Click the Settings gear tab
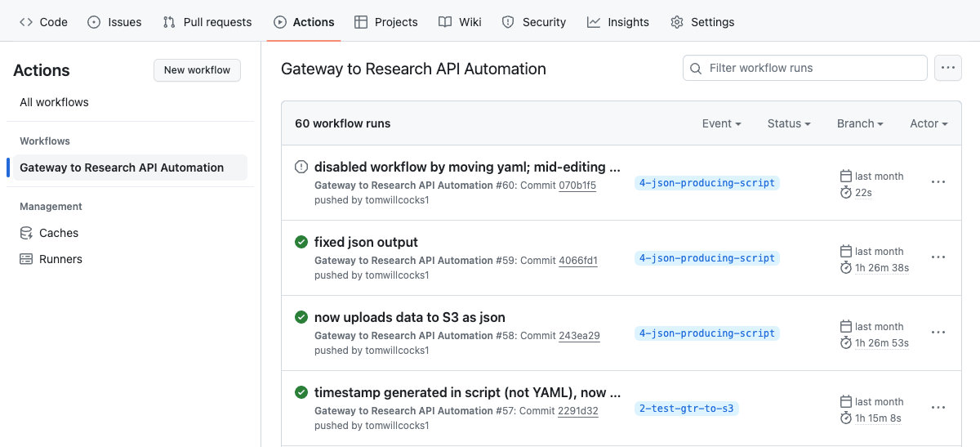Image resolution: width=980 pixels, height=447 pixels. [x=702, y=22]
